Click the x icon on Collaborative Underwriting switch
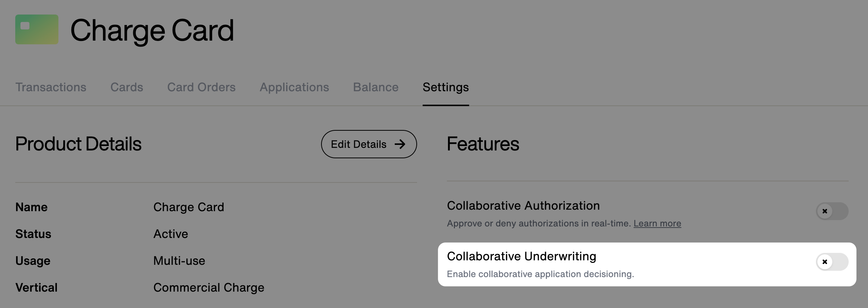The height and width of the screenshot is (308, 868). (825, 262)
